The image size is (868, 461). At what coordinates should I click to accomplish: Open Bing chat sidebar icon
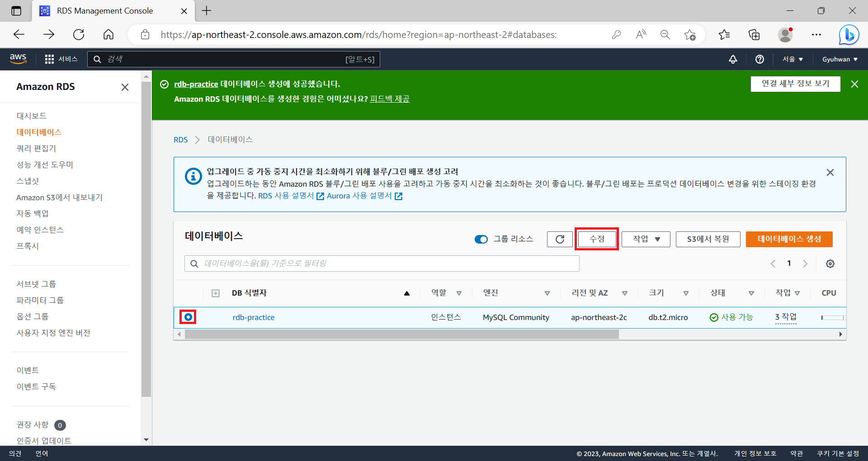click(849, 34)
